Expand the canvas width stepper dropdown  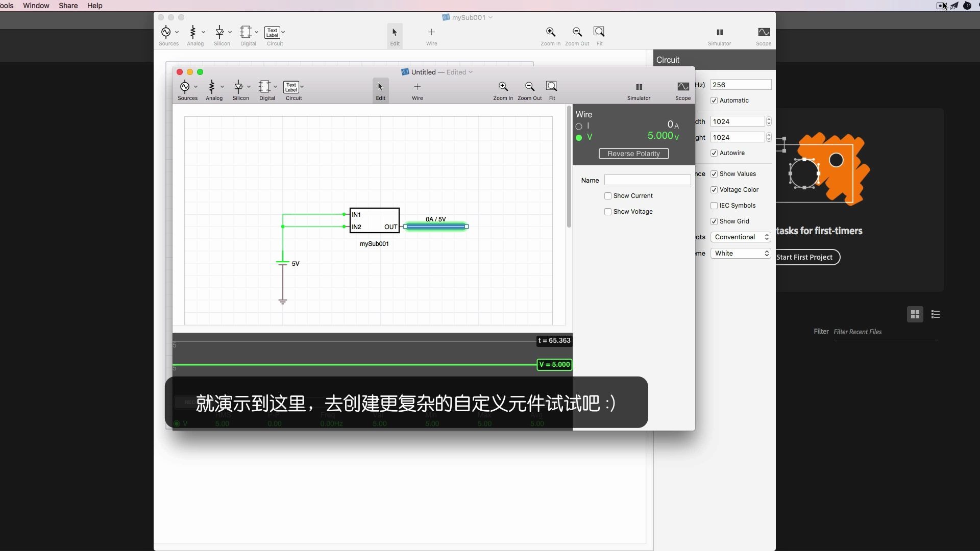[x=768, y=121]
